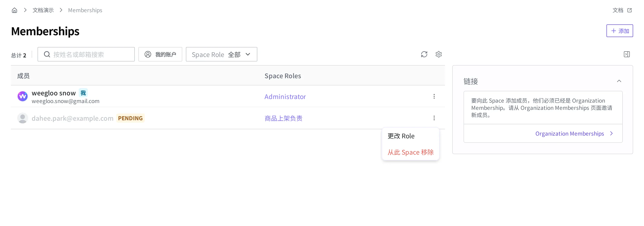644x226 pixels.
Task: Click the person icon in 我的账户
Action: pyautogui.click(x=148, y=54)
